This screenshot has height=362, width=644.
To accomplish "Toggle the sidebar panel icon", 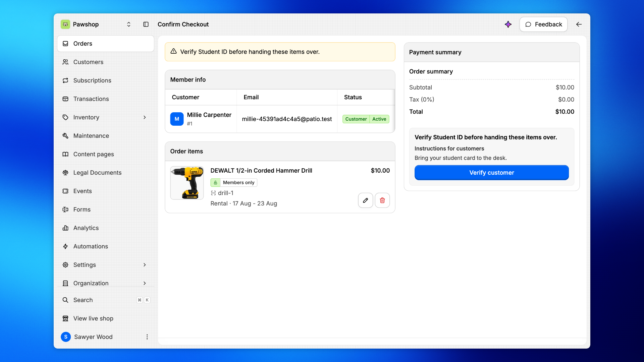I will (146, 24).
